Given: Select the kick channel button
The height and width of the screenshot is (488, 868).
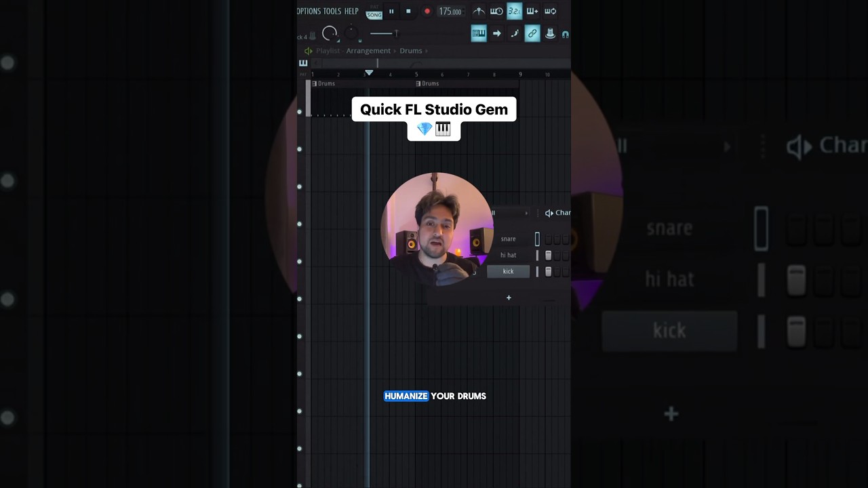Looking at the screenshot, I should point(508,271).
